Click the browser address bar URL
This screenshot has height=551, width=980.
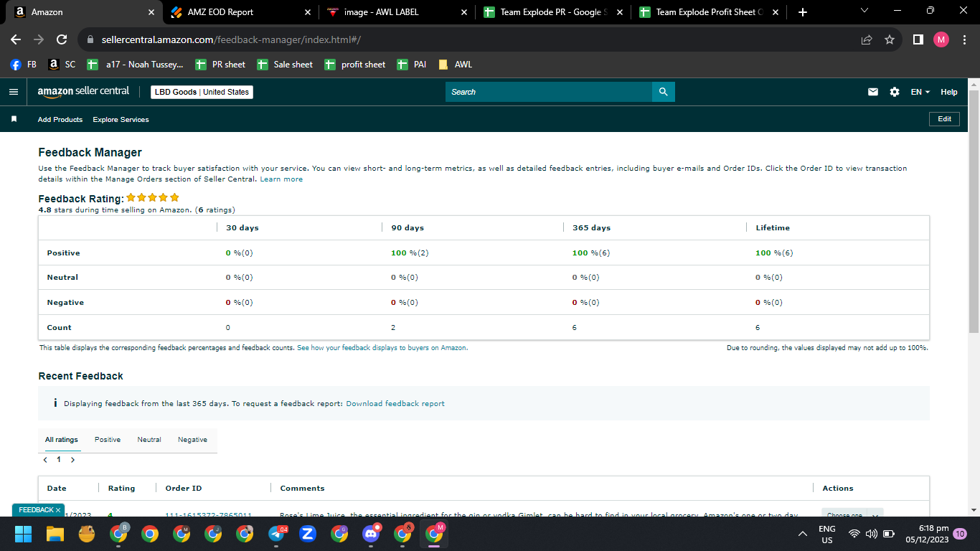click(x=231, y=40)
